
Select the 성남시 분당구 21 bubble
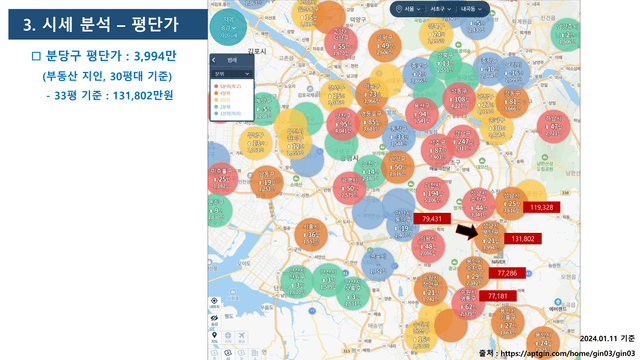point(490,238)
